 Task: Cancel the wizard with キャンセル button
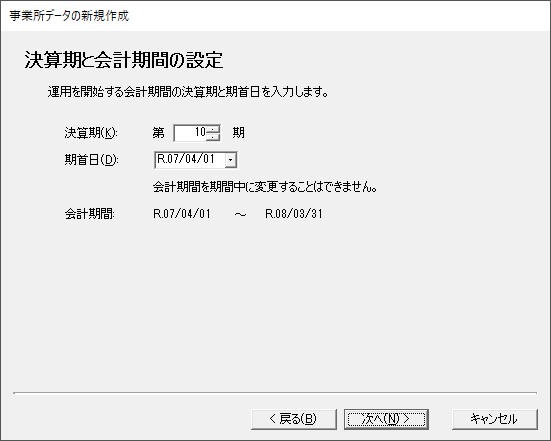tap(494, 419)
